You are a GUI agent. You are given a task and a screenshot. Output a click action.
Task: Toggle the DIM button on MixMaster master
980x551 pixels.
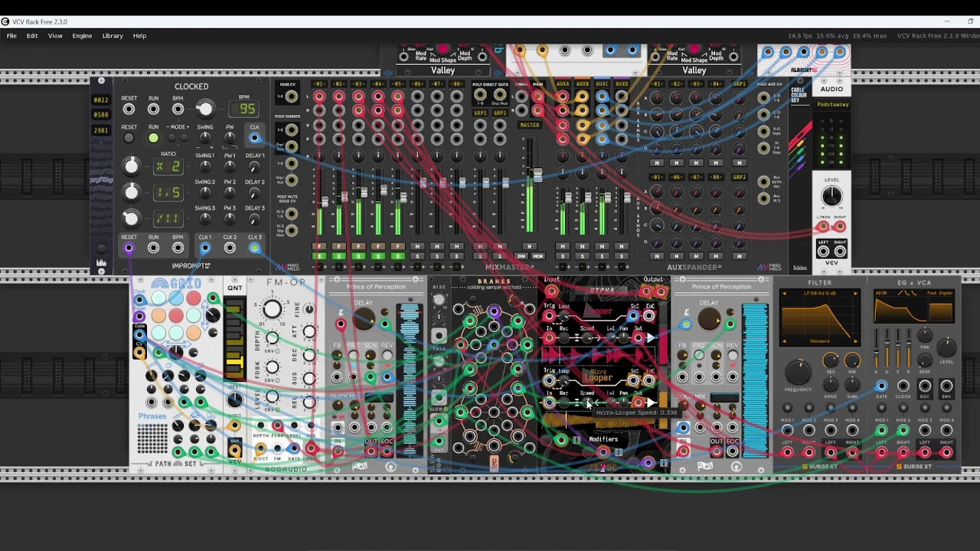522,256
